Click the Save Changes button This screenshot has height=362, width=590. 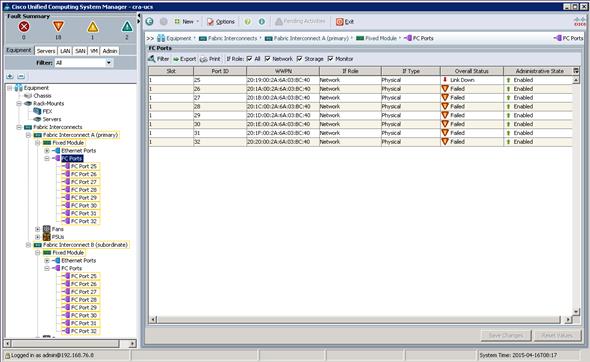[x=506, y=335]
